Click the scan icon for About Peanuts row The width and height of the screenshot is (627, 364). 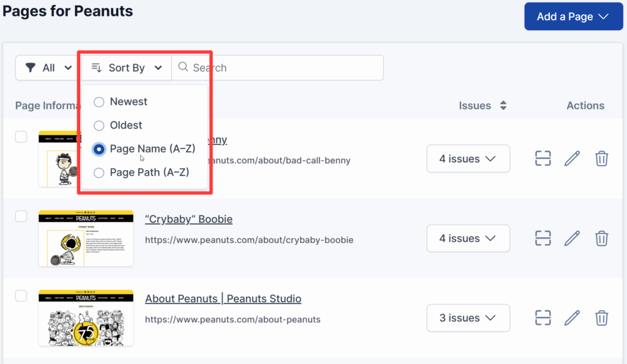pos(543,318)
